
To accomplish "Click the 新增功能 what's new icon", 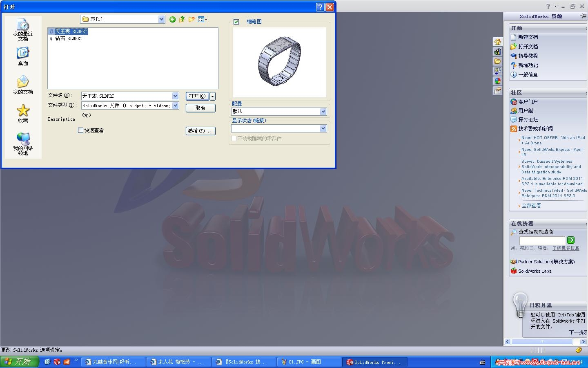I will point(514,65).
